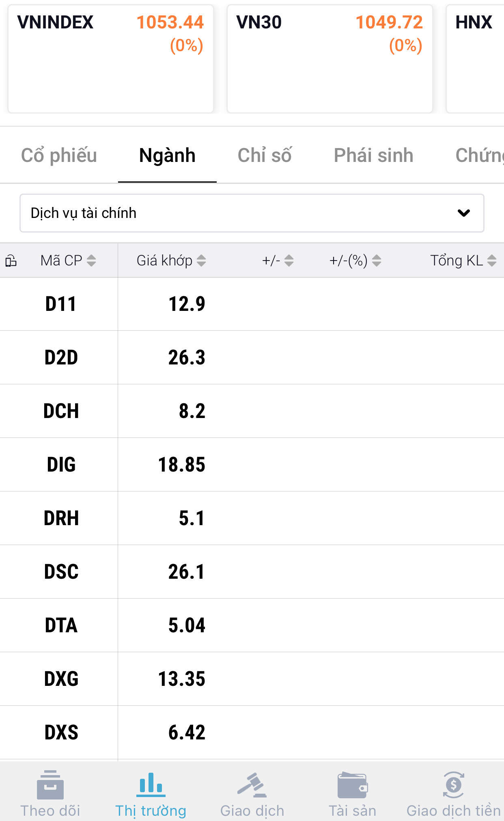Click the dropdown chevron arrow

click(463, 213)
